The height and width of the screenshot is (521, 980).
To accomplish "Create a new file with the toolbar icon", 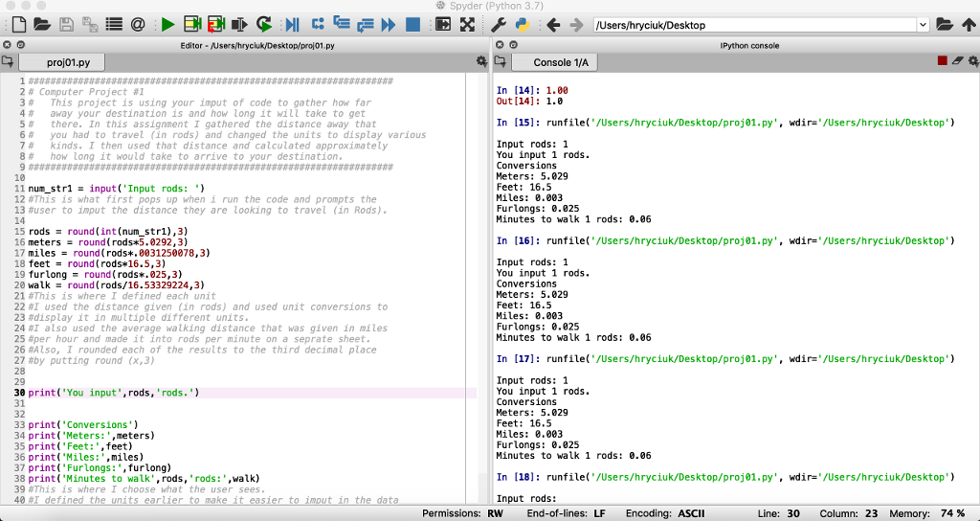I will point(19,24).
